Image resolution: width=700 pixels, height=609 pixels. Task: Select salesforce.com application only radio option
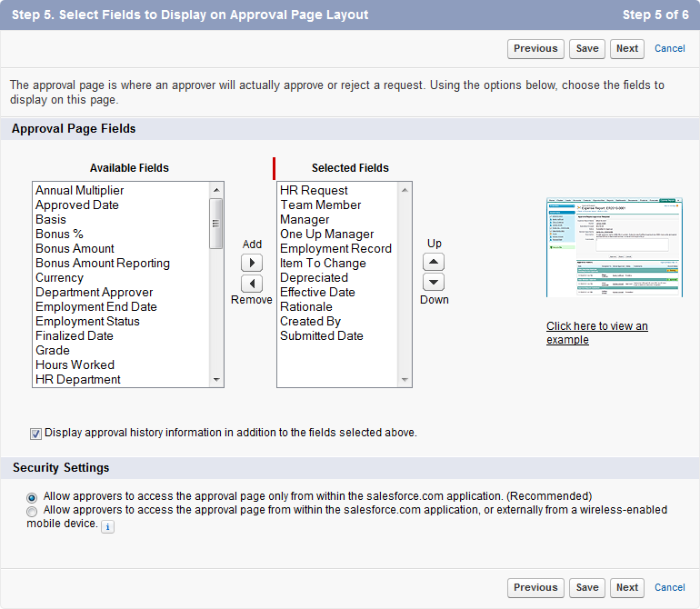click(x=33, y=497)
